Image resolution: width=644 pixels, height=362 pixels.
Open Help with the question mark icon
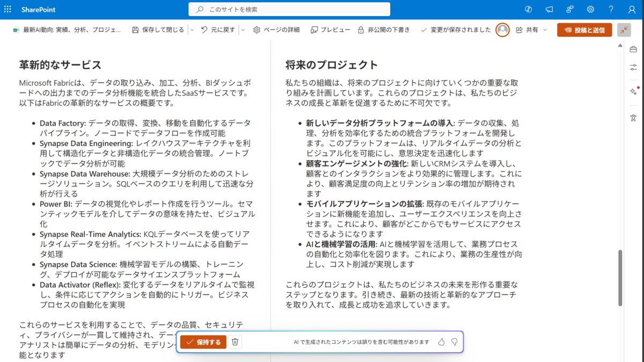(x=611, y=10)
